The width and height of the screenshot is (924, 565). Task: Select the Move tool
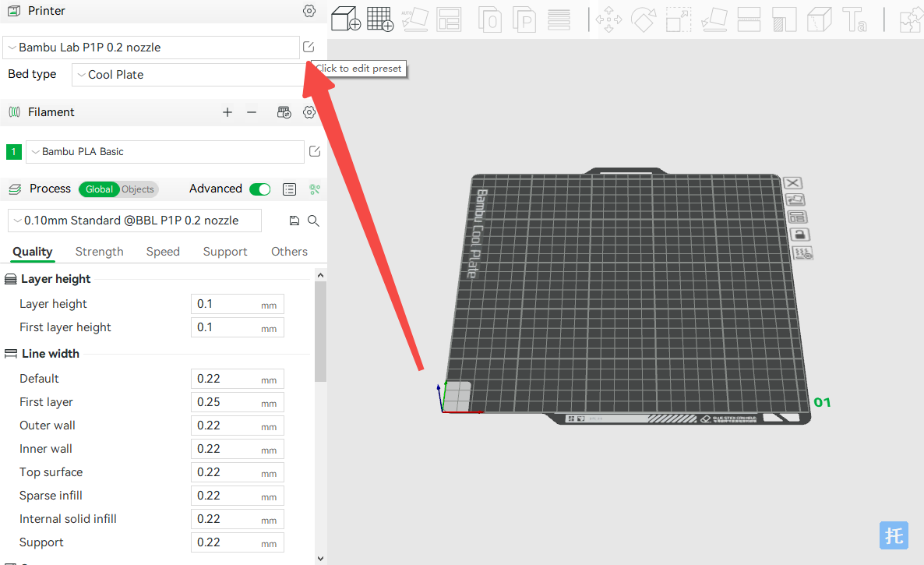point(608,19)
